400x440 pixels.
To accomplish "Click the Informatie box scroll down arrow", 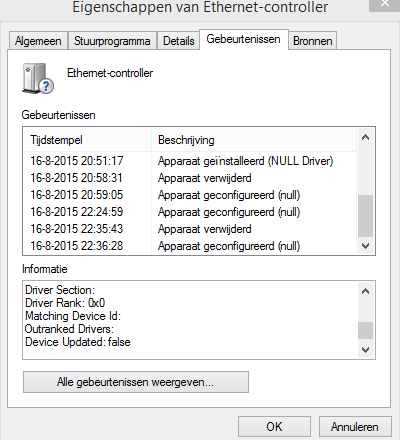I will 365,350.
